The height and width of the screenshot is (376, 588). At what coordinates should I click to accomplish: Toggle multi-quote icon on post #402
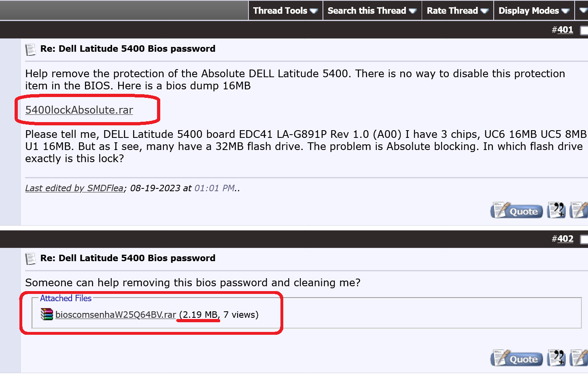(x=556, y=358)
